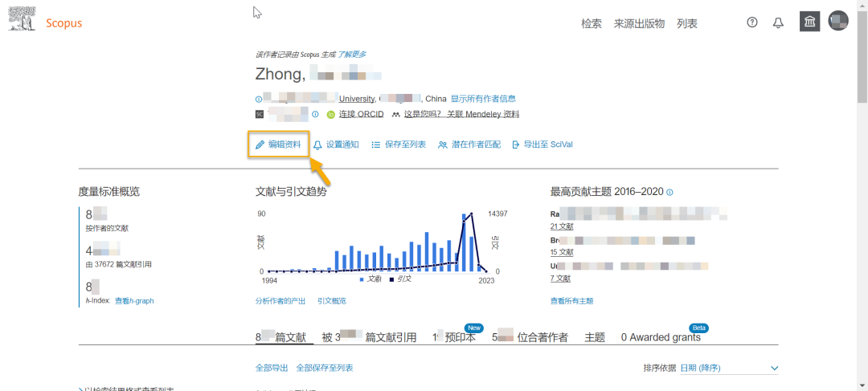Click the 14397 chart axis value
The width and height of the screenshot is (868, 391).
point(497,214)
